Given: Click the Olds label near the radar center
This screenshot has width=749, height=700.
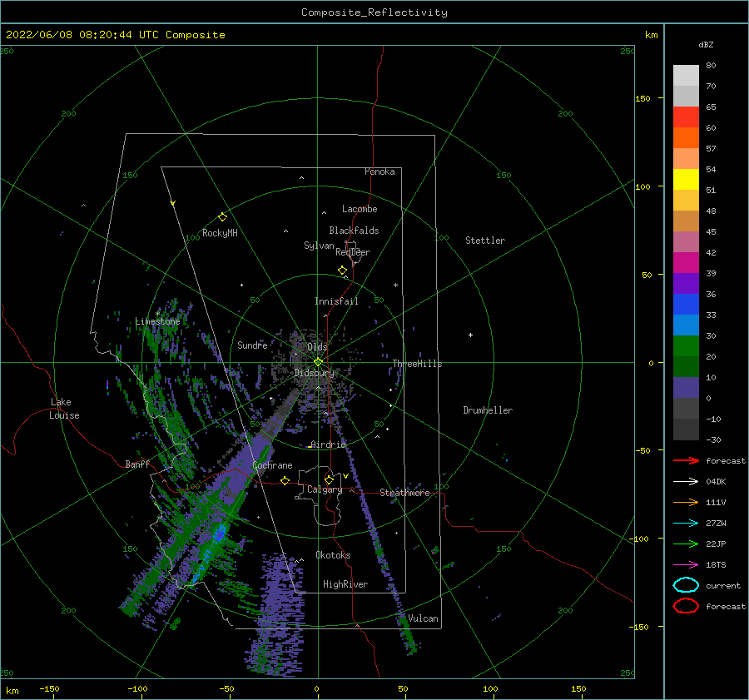Looking at the screenshot, I should tap(317, 347).
